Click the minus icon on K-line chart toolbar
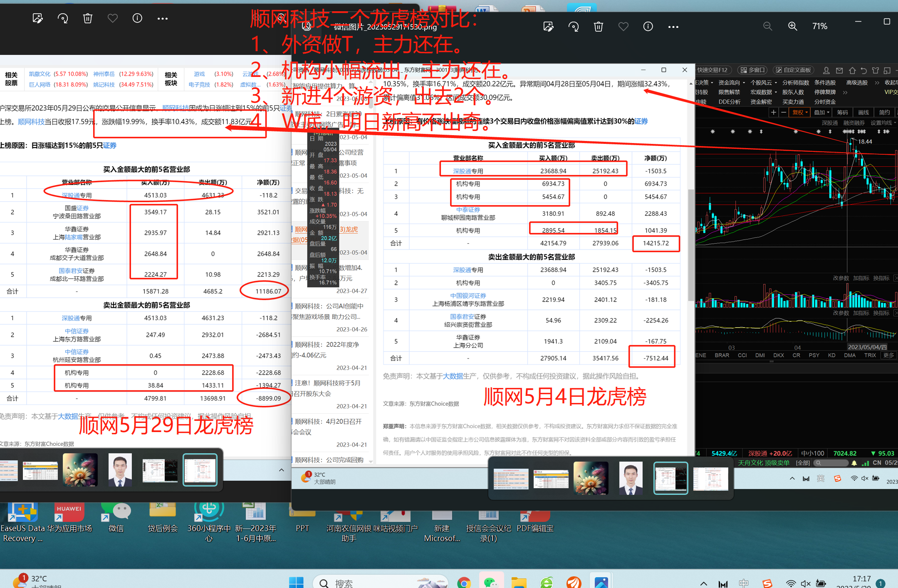The width and height of the screenshot is (898, 588). [784, 112]
